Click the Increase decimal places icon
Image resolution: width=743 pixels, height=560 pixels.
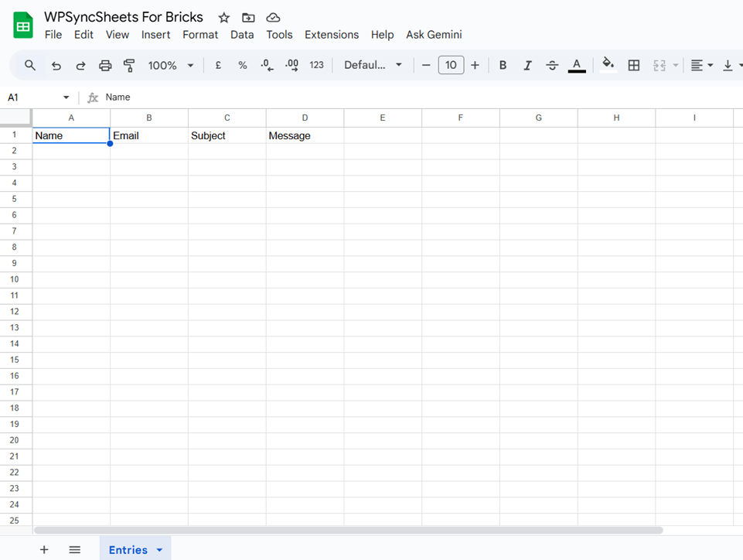pyautogui.click(x=291, y=65)
